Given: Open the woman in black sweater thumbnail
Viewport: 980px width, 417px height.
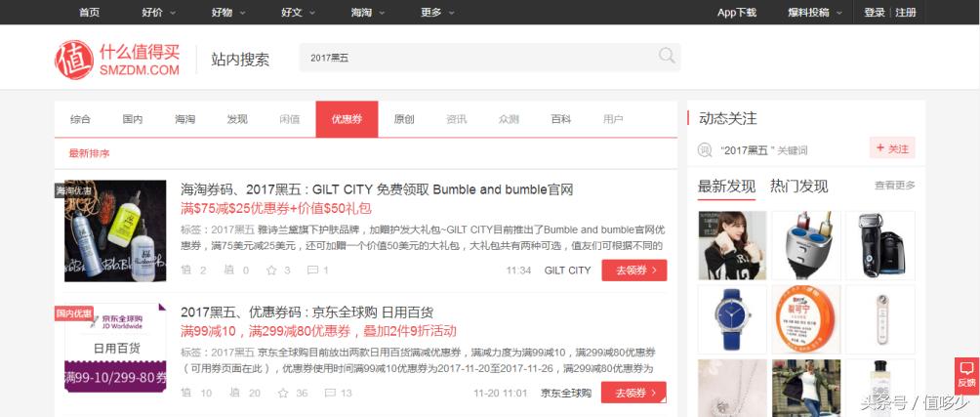Looking at the screenshot, I should [732, 245].
